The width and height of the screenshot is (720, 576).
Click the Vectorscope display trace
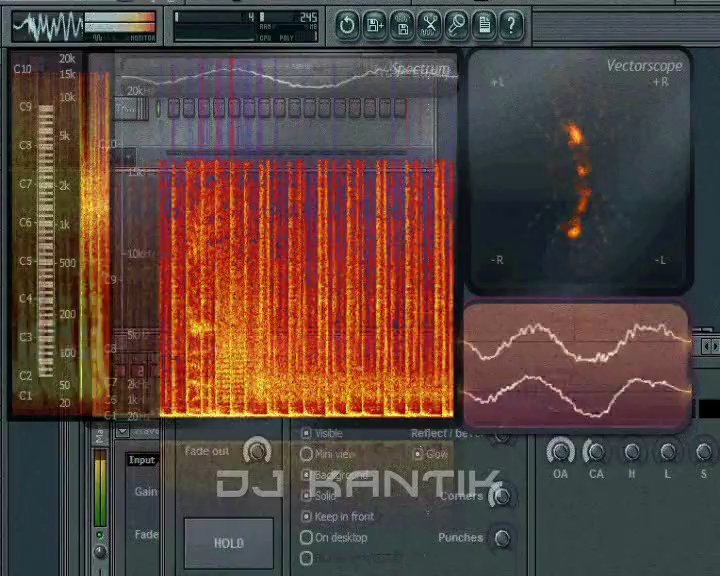577,181
